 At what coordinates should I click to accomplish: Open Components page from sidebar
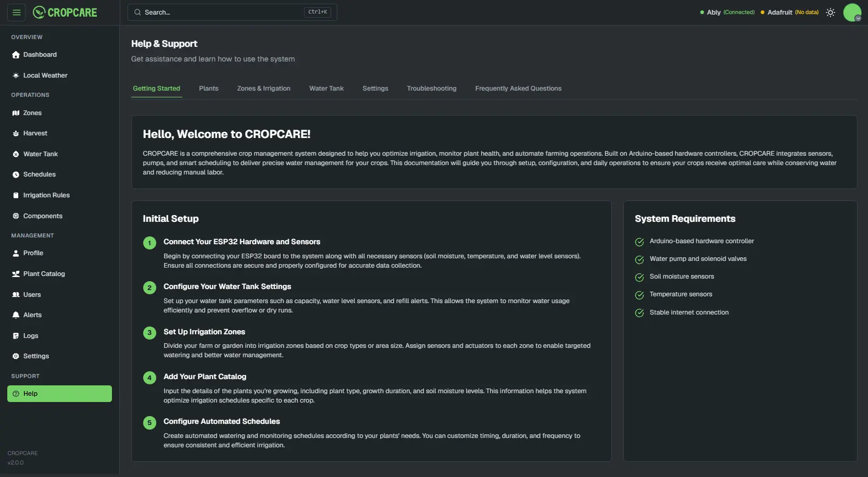[59, 216]
